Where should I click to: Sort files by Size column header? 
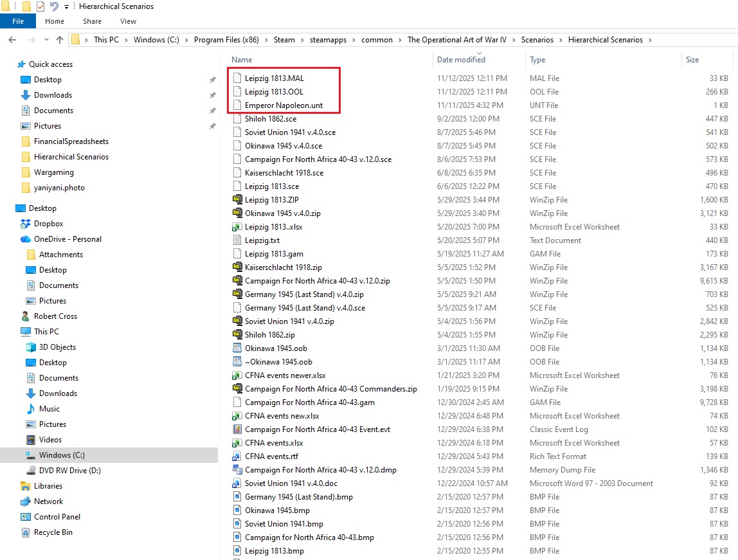pos(692,60)
